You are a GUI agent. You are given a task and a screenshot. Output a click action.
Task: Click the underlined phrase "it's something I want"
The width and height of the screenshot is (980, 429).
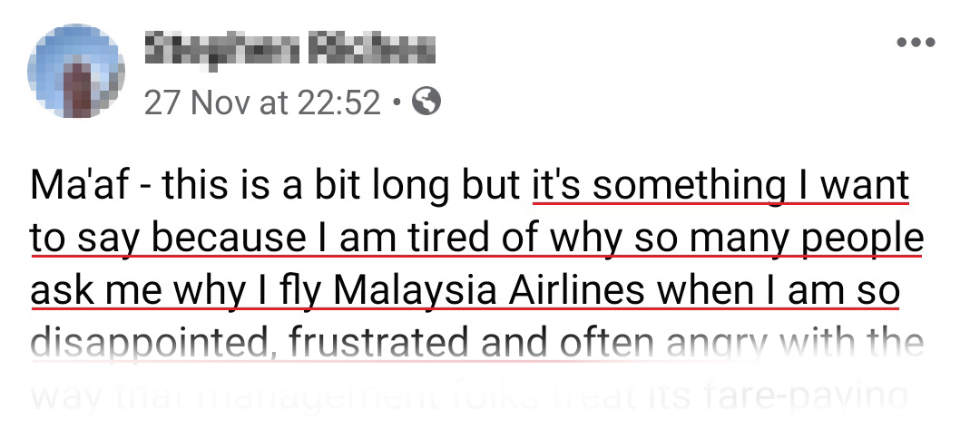click(720, 186)
